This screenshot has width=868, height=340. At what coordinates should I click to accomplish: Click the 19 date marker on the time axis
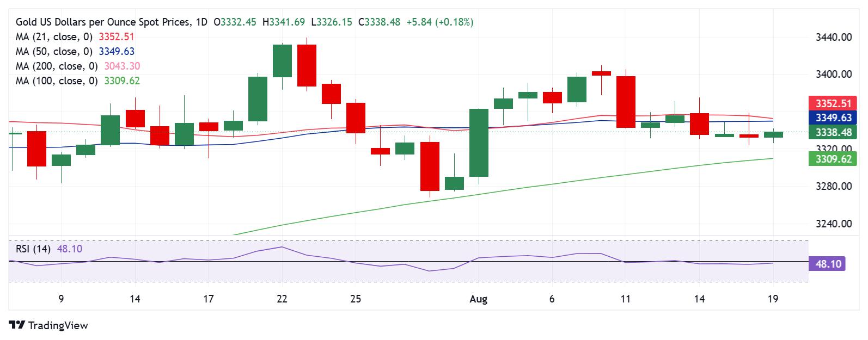click(773, 299)
